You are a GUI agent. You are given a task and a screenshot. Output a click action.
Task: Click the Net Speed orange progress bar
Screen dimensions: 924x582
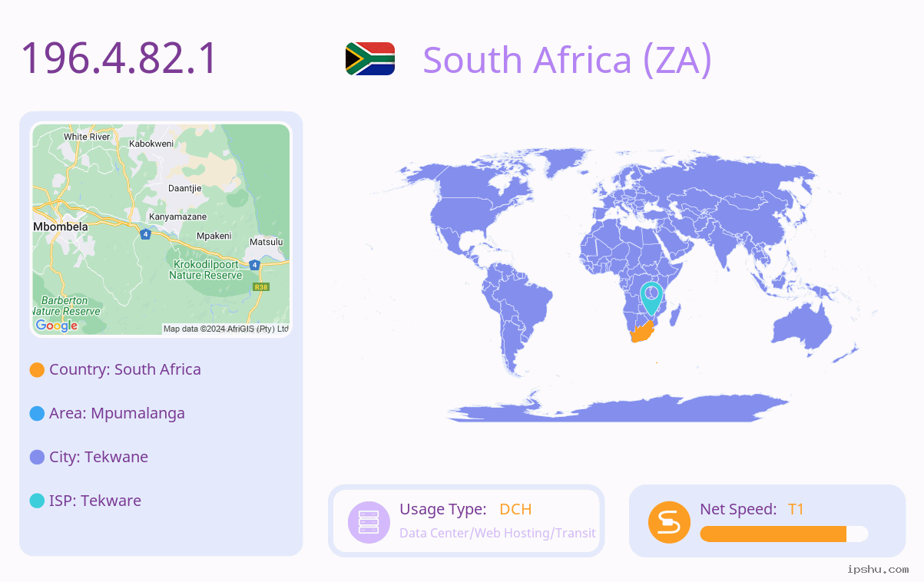click(784, 534)
